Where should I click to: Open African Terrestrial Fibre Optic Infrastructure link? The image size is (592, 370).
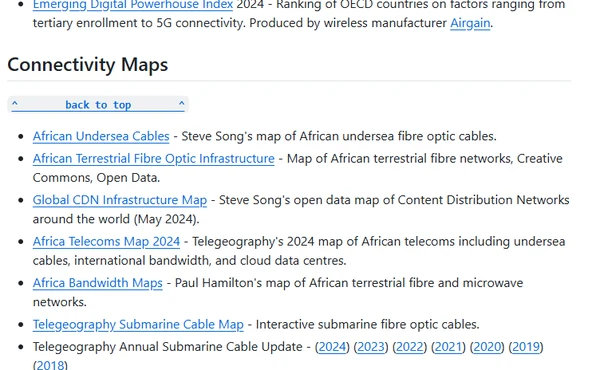154,159
